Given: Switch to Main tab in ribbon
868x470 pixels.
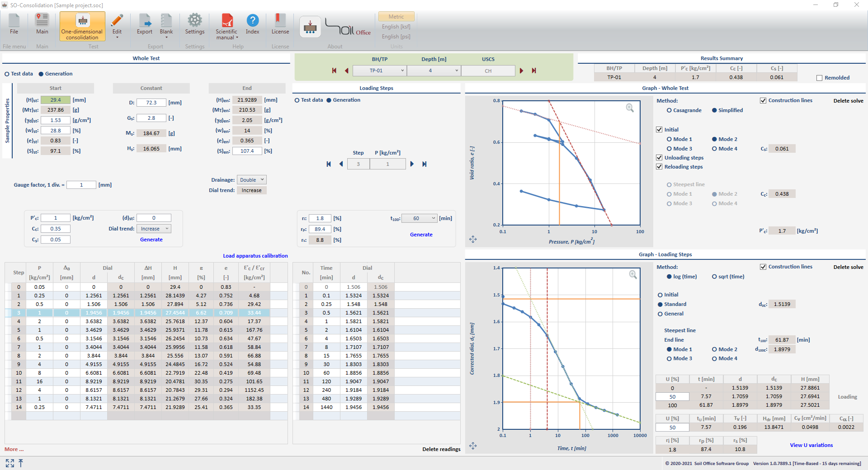Looking at the screenshot, I should tap(42, 23).
